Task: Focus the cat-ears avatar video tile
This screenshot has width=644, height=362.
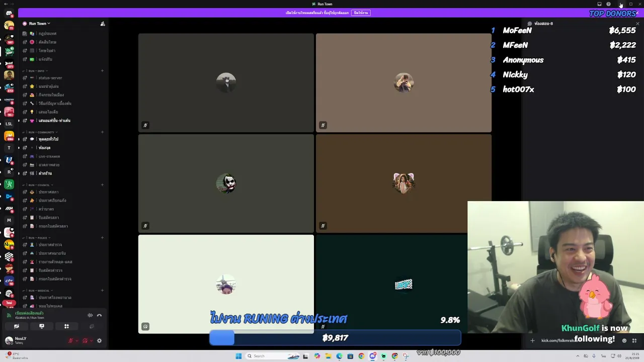Action: (x=404, y=184)
